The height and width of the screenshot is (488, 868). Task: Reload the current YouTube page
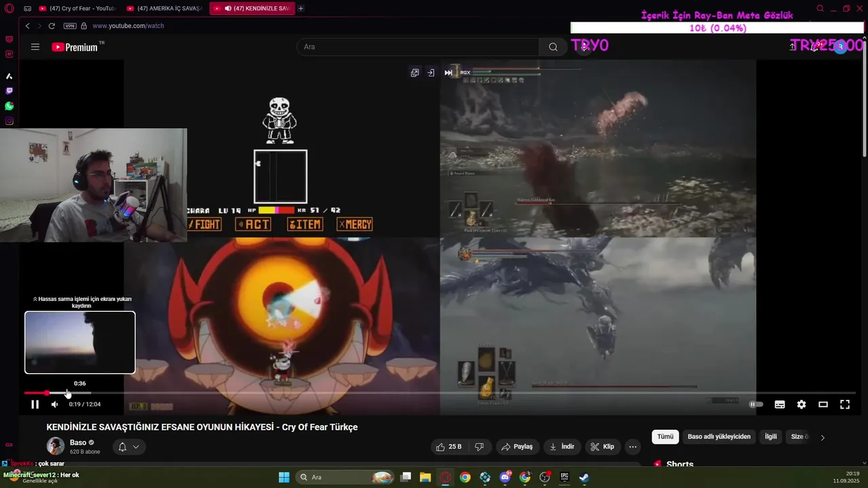click(x=52, y=26)
